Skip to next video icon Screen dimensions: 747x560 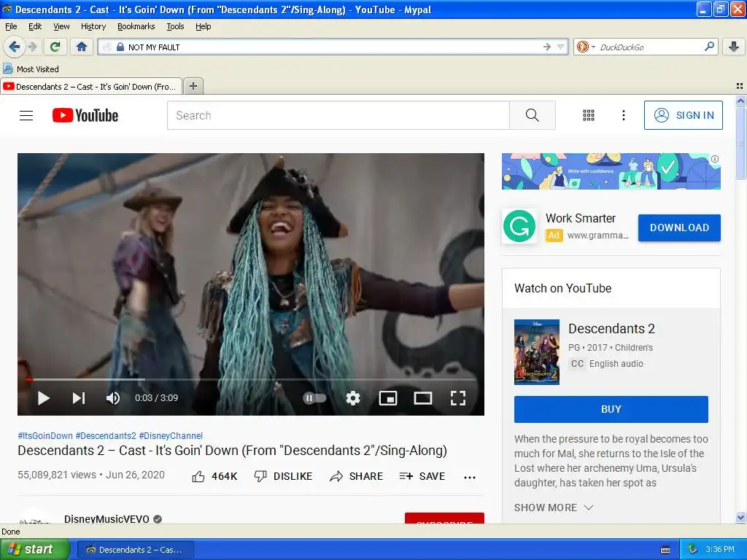click(x=79, y=398)
